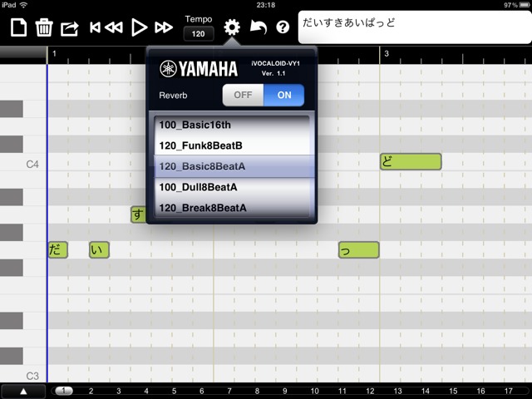This screenshot has width=532, height=399.
Task: Click the fast-forward button
Action: 164,27
